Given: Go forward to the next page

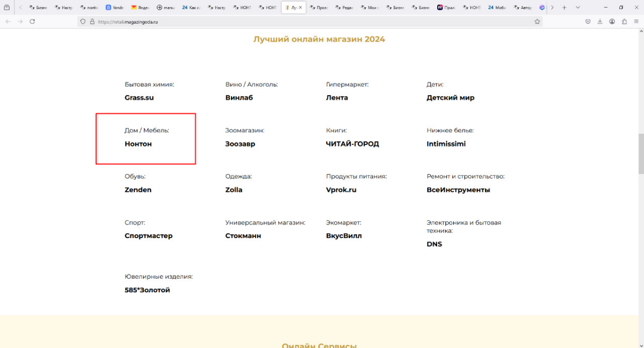Looking at the screenshot, I should pos(20,21).
